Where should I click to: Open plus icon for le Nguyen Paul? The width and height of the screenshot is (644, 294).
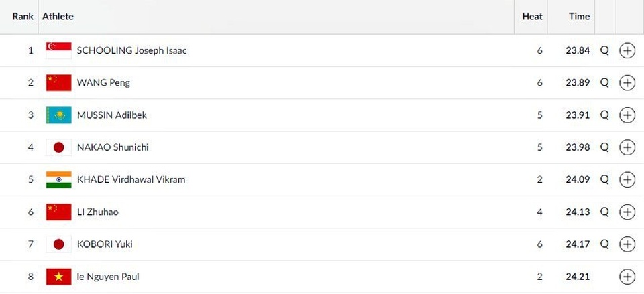(x=627, y=276)
